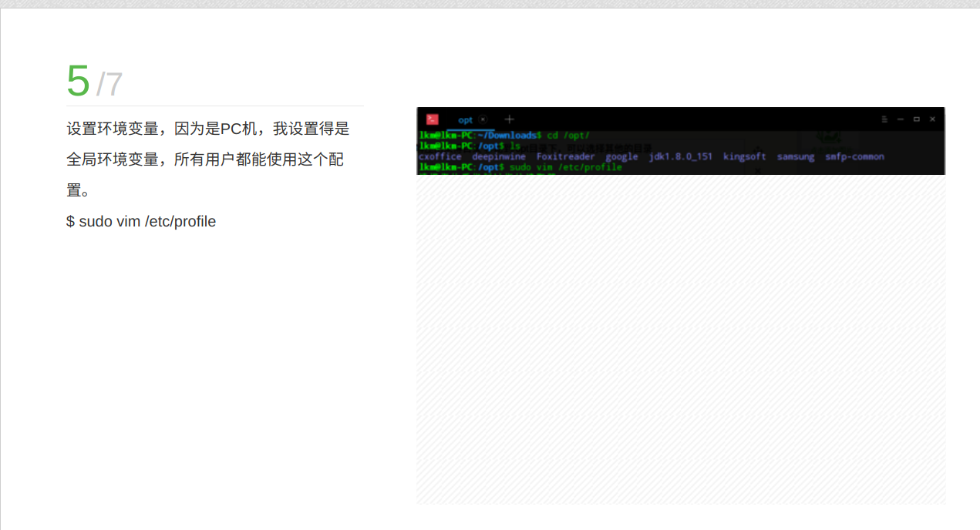
Task: Click the close icon on the opt tab
Action: [x=482, y=119]
